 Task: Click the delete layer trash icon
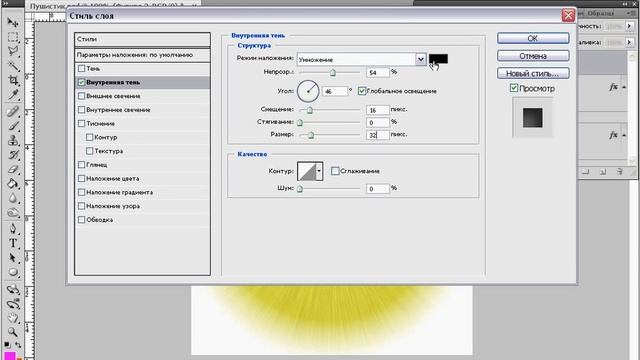pos(620,172)
